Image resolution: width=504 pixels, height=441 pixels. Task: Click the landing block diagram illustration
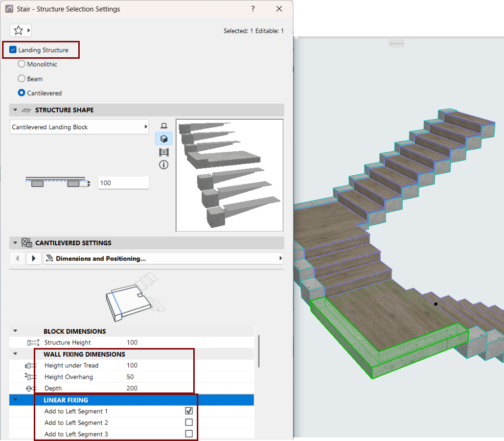click(135, 297)
